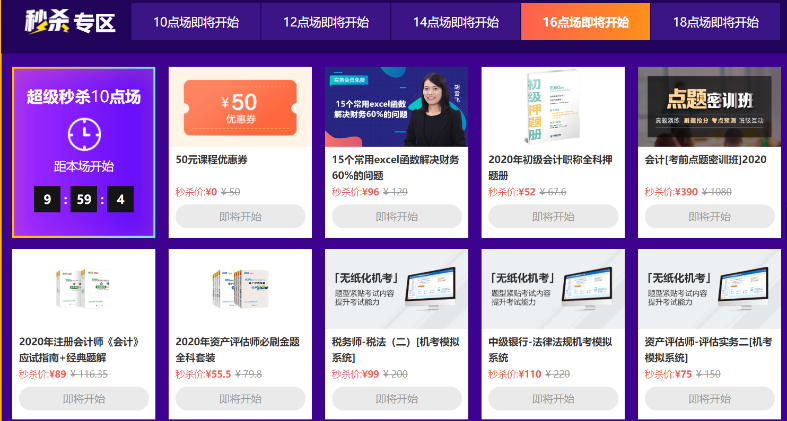The image size is (787, 421).
Task: Click 即将开始 button for 税务师-税法(二)
Action: [397, 398]
